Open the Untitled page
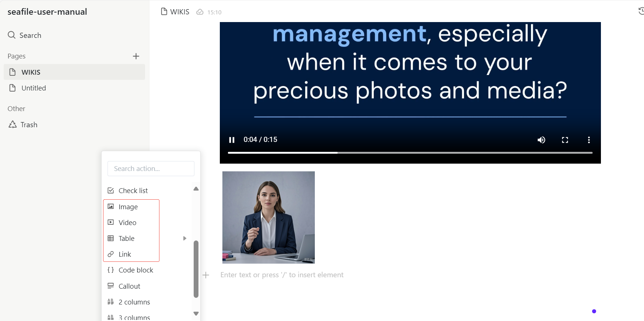Image resolution: width=644 pixels, height=321 pixels. [34, 88]
